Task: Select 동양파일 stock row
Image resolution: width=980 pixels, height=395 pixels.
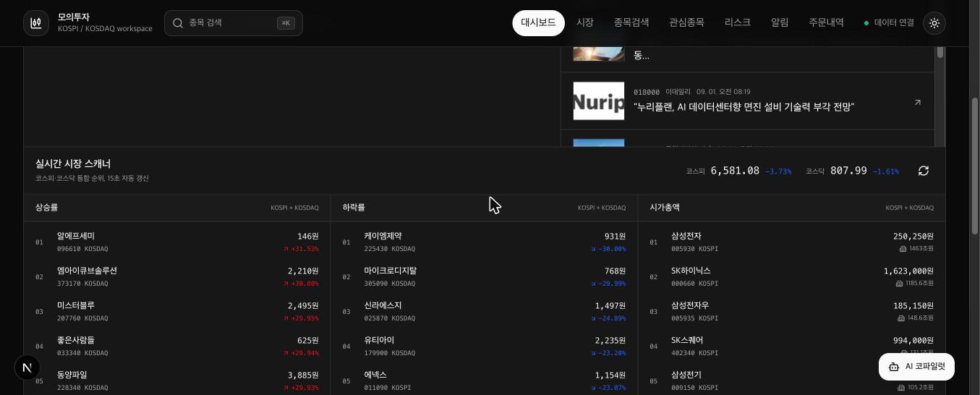Action: pyautogui.click(x=177, y=380)
